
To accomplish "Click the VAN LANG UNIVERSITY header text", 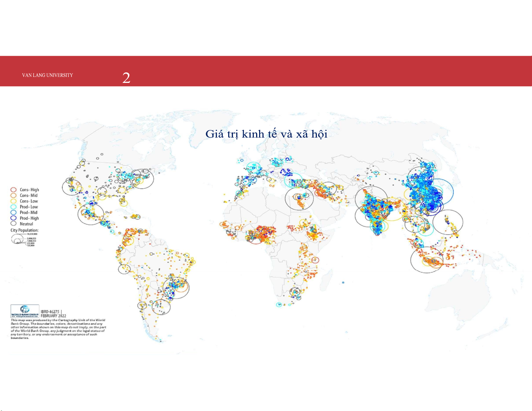I will point(47,75).
